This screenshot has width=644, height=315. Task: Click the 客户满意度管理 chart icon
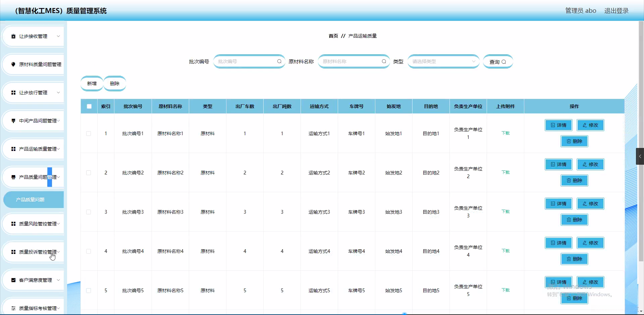pyautogui.click(x=13, y=280)
